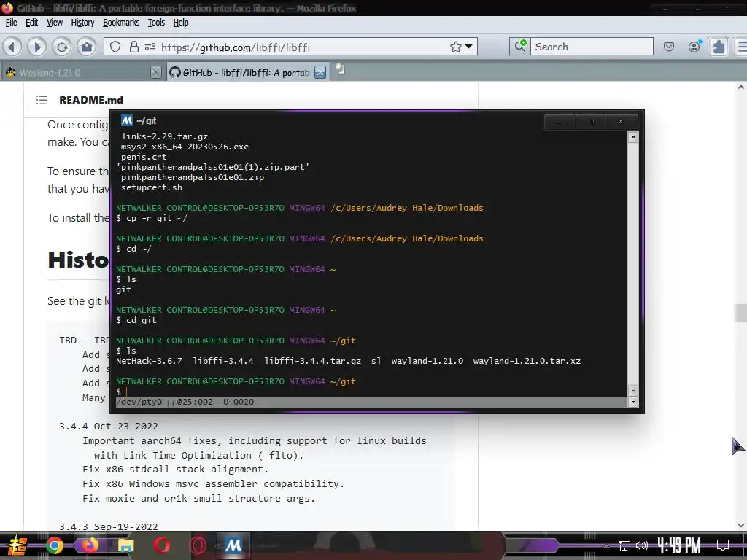Open the Extensions puzzle-piece button
747x560 pixels.
[719, 47]
